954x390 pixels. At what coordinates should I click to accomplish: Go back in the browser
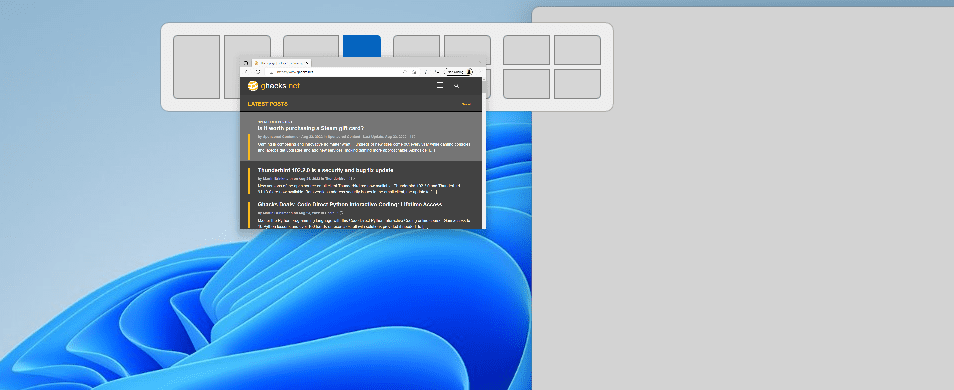pyautogui.click(x=246, y=72)
